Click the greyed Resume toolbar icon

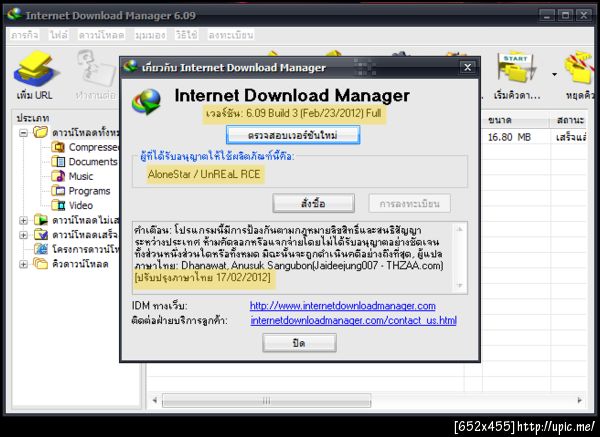tap(96, 69)
